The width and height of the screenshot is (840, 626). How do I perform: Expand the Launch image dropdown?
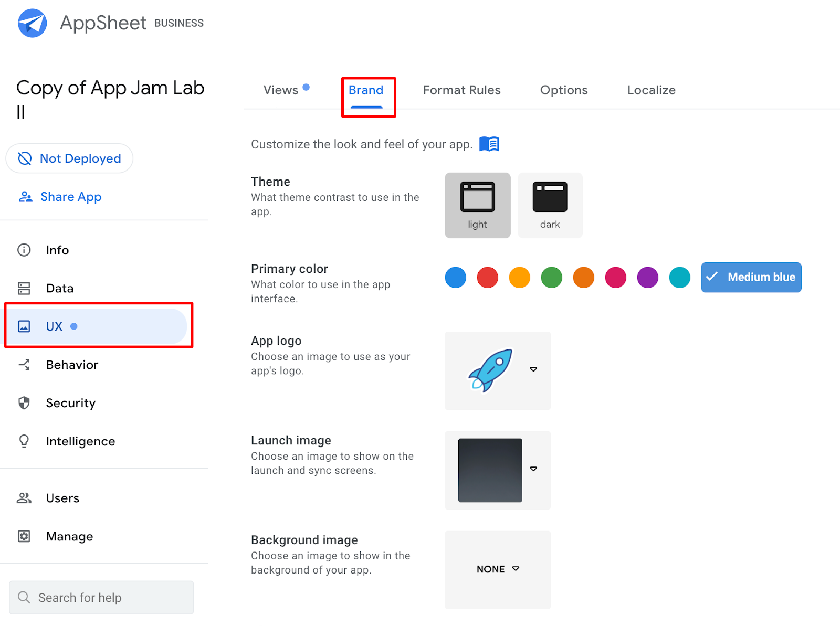[x=533, y=469]
